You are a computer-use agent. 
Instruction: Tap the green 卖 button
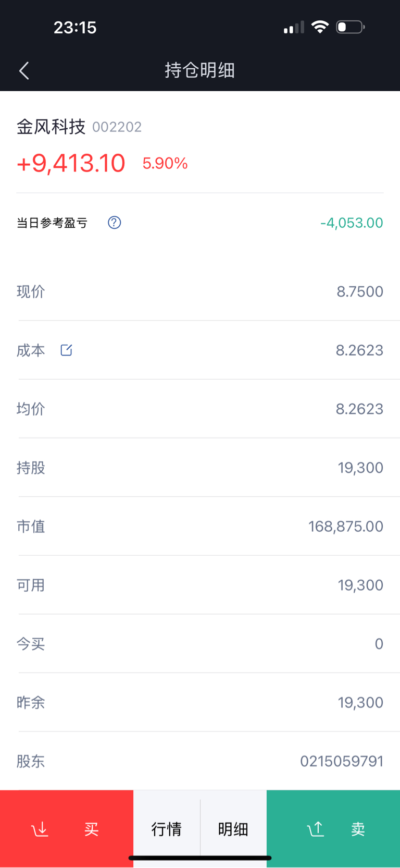click(x=333, y=829)
